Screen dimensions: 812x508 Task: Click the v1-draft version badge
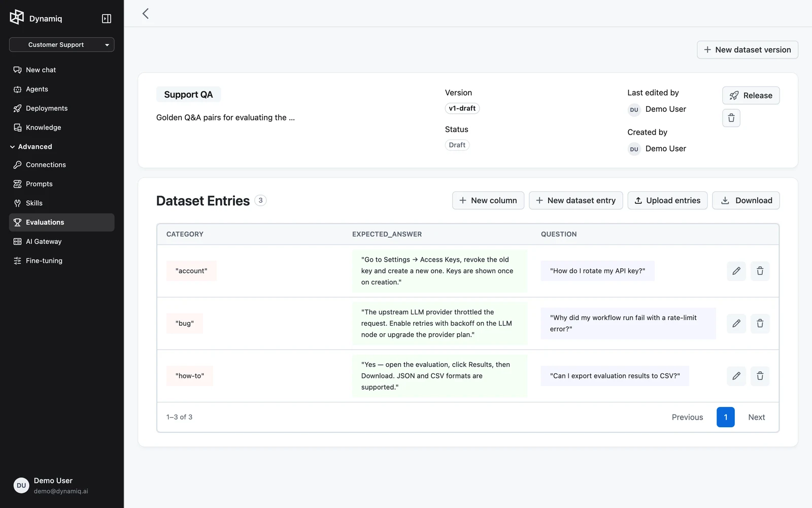click(x=462, y=108)
